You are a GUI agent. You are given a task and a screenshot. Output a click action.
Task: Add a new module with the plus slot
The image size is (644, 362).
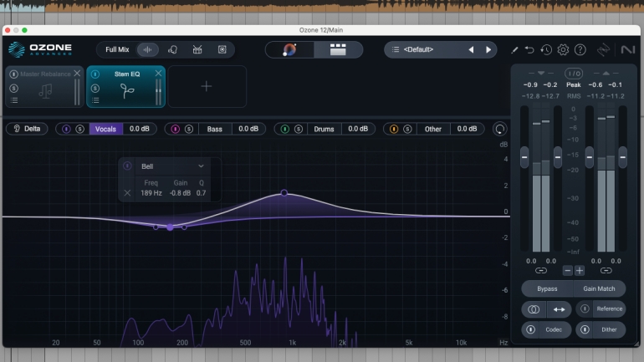(207, 87)
